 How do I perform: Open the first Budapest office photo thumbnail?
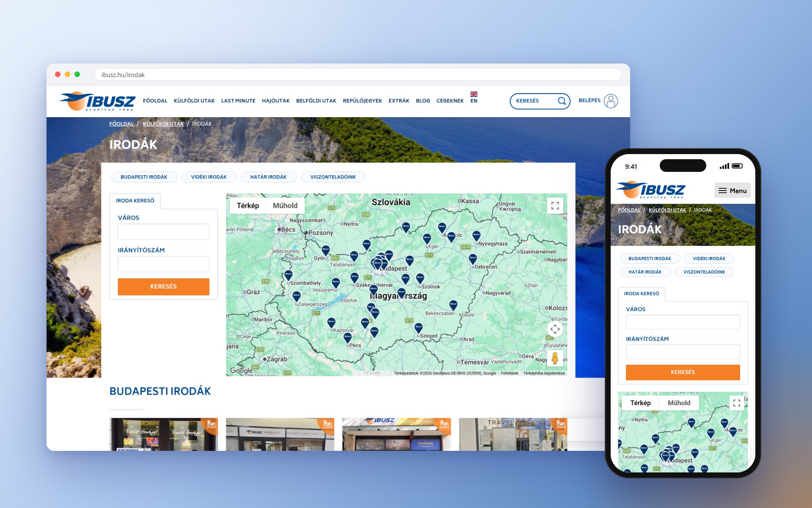pyautogui.click(x=163, y=434)
